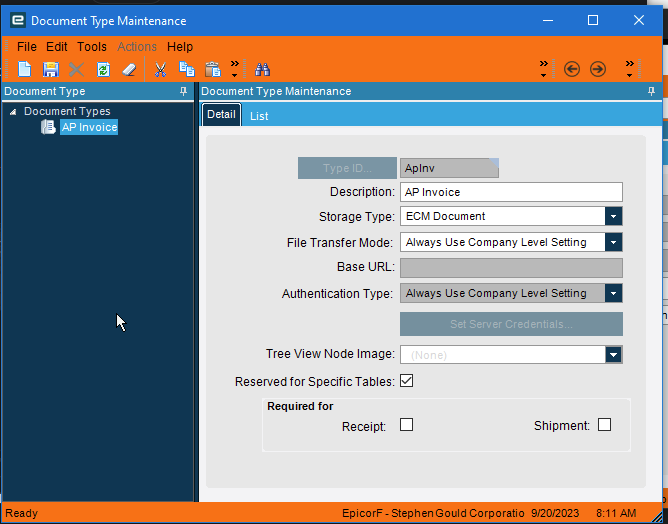This screenshot has width=668, height=524.
Task: Open the File Transfer Mode dropdown
Action: (x=613, y=242)
